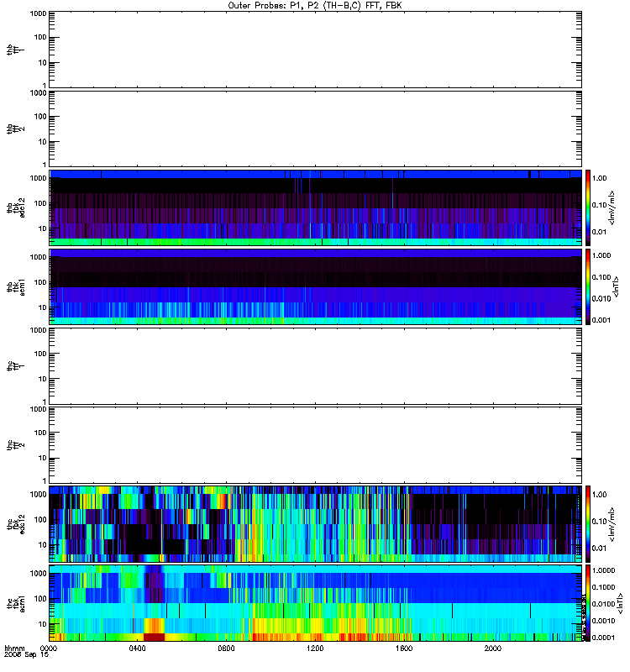630x672 pixels.
Task: Click the thb fbk scm1 color bar
Action: click(588, 286)
